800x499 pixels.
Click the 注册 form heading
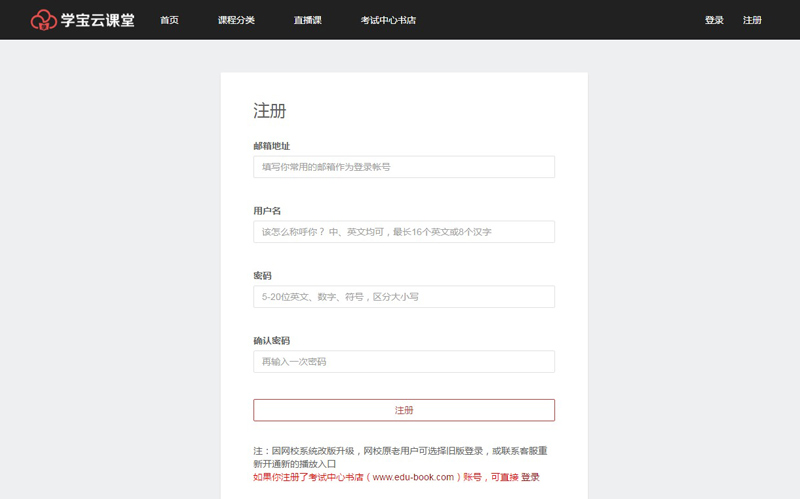270,110
